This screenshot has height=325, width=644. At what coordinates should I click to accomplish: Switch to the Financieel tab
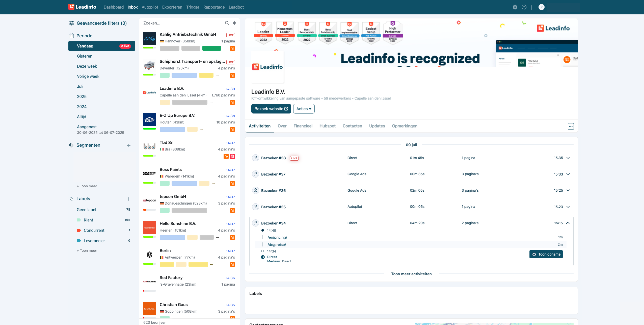pyautogui.click(x=303, y=126)
